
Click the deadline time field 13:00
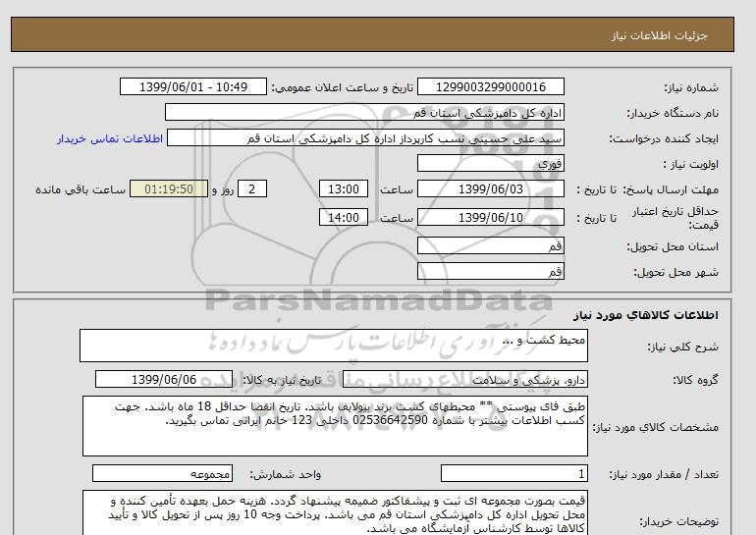click(x=344, y=188)
